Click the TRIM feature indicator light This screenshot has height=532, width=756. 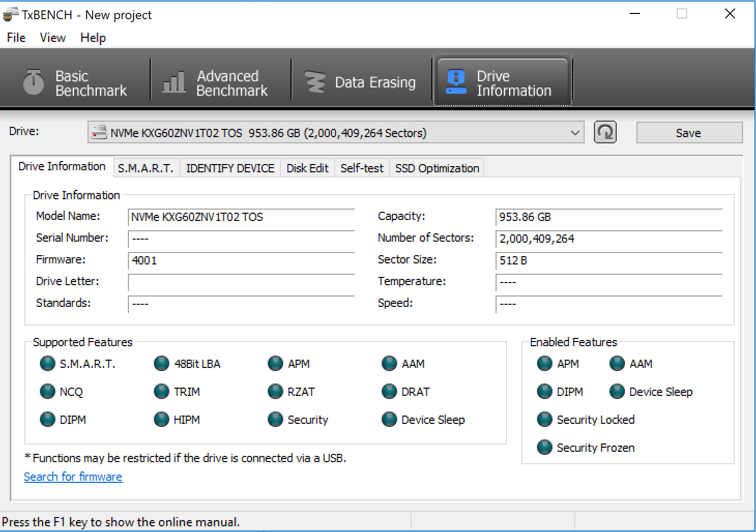tap(162, 391)
